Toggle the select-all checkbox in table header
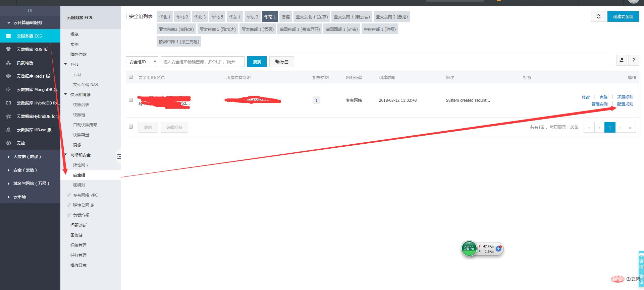The width and height of the screenshot is (644, 290). click(x=131, y=77)
